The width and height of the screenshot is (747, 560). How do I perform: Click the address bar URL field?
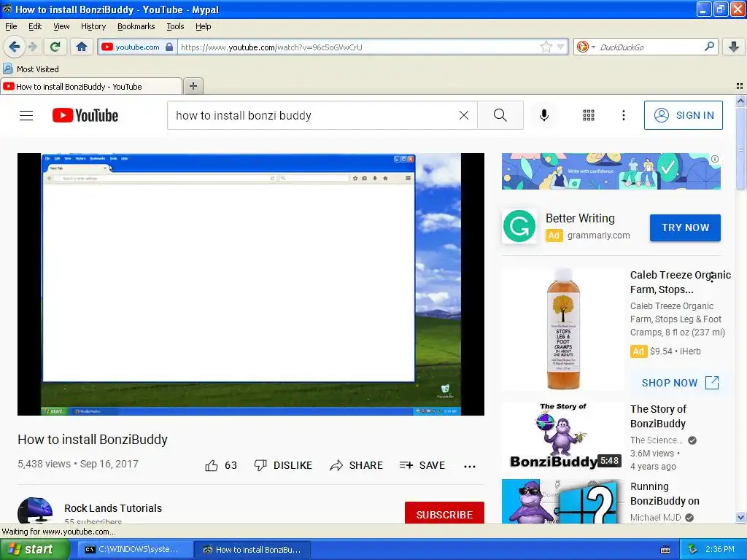[x=359, y=47]
